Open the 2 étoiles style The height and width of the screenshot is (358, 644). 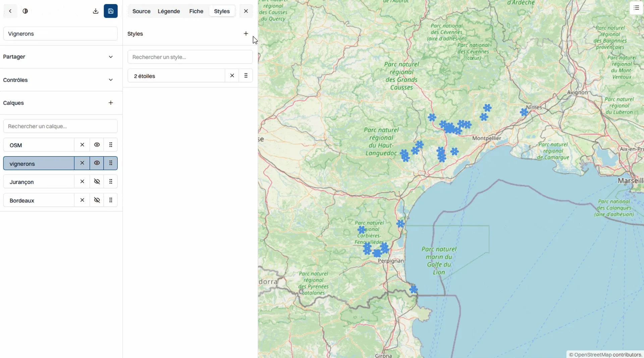click(x=176, y=76)
